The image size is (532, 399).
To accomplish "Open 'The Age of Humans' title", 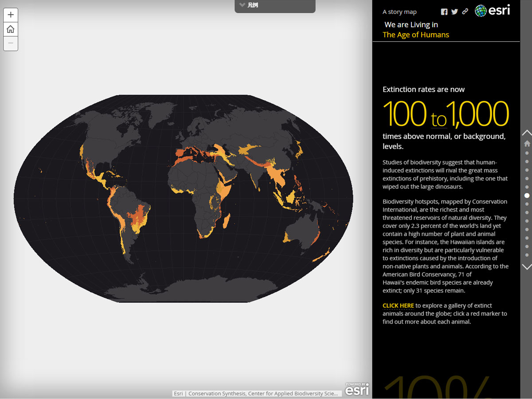I will [x=415, y=35].
